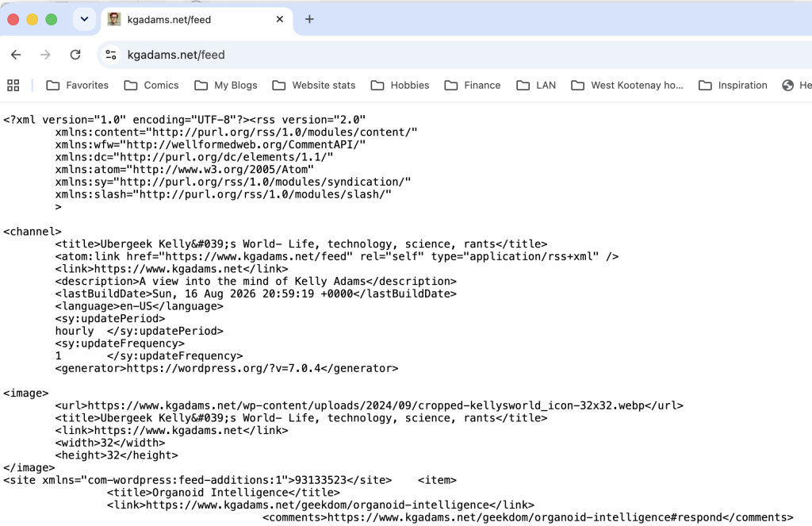Click the item title Organoid Intelligence
The width and height of the screenshot is (812, 526).
(x=223, y=493)
